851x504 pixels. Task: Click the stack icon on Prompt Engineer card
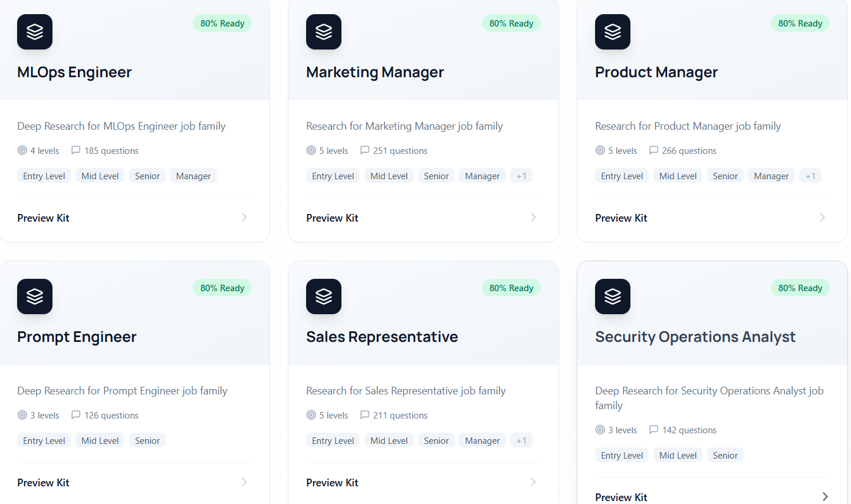pyautogui.click(x=34, y=297)
